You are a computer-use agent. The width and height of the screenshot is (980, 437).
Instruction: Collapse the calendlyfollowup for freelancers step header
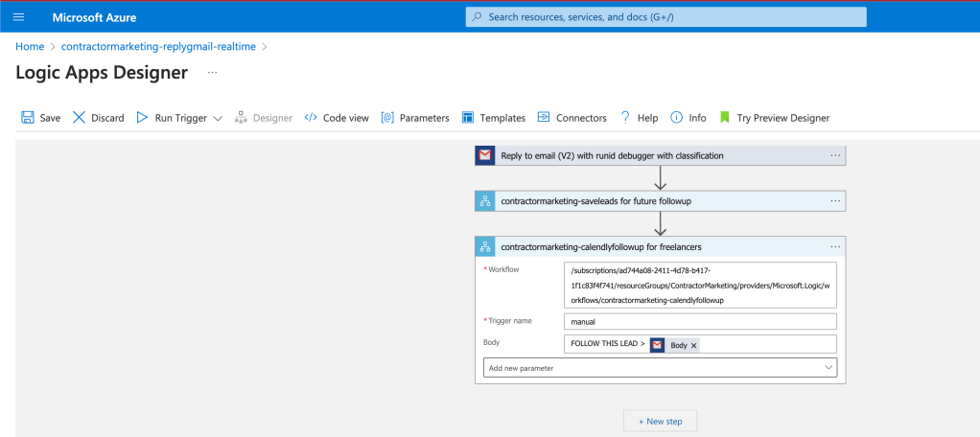pyautogui.click(x=660, y=246)
